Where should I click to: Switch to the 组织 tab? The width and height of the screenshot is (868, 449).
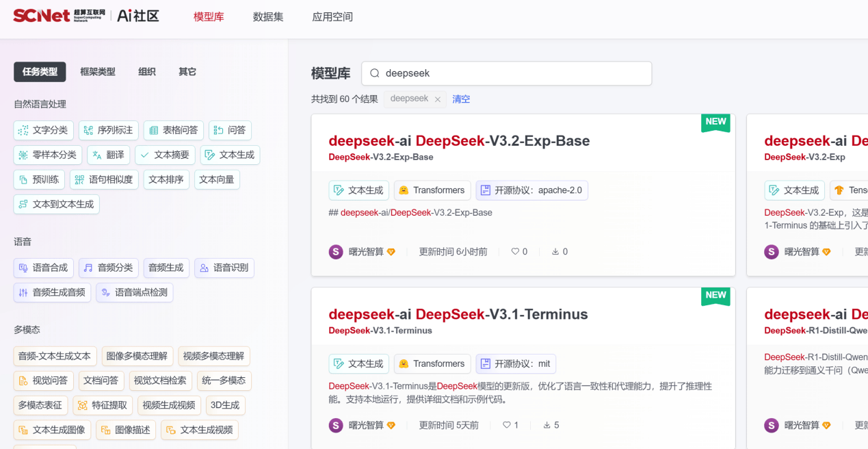click(146, 72)
